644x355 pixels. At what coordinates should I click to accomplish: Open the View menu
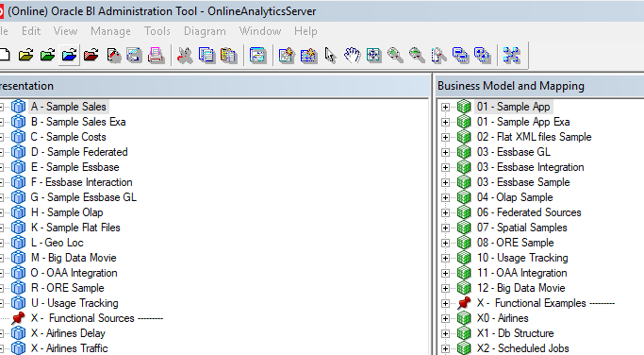point(65,31)
